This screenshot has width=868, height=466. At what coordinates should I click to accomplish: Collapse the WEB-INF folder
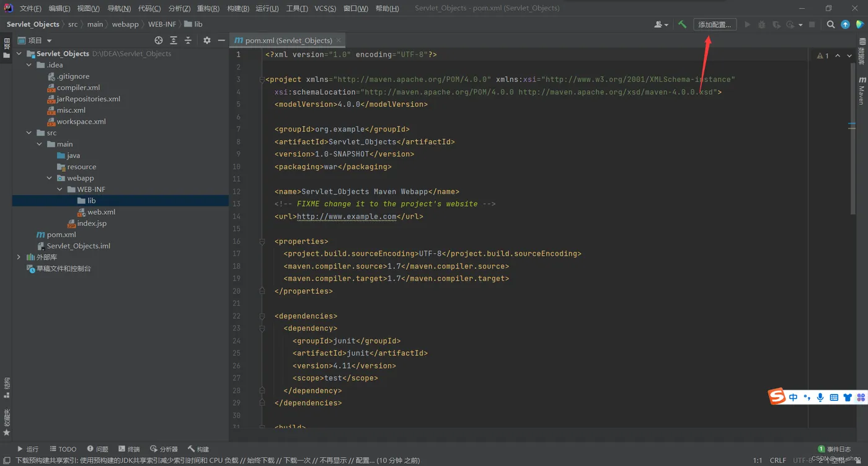click(x=60, y=189)
